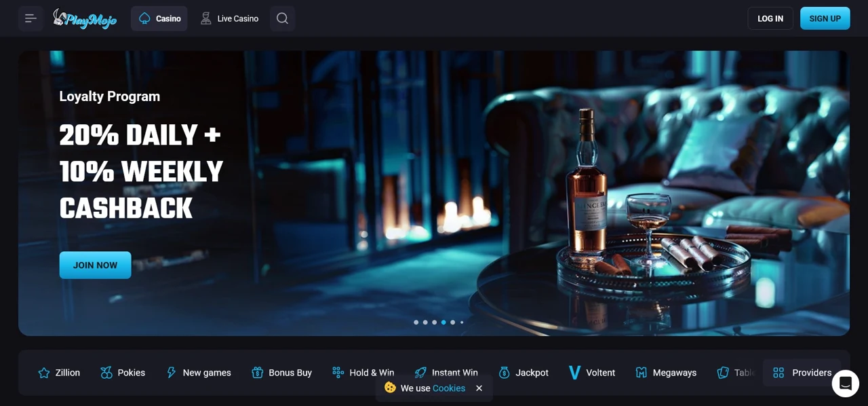Click the LOG IN button
Screen dimensions: 868x406
pyautogui.click(x=770, y=18)
